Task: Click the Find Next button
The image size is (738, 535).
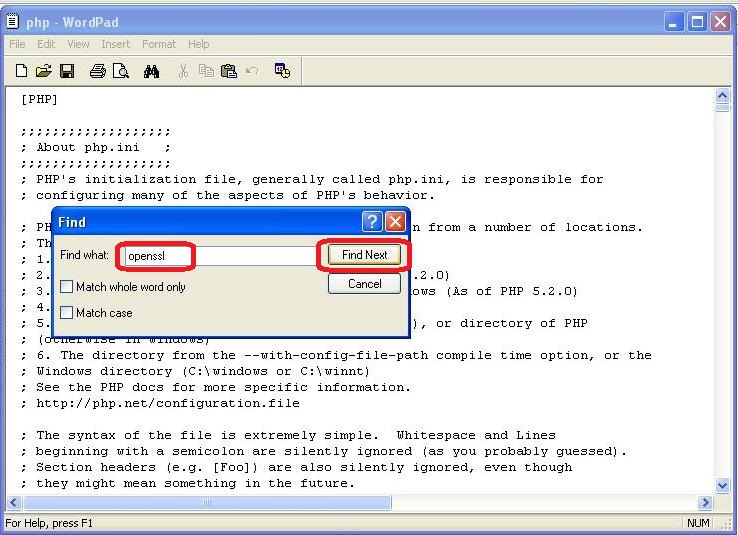Action: tap(364, 255)
